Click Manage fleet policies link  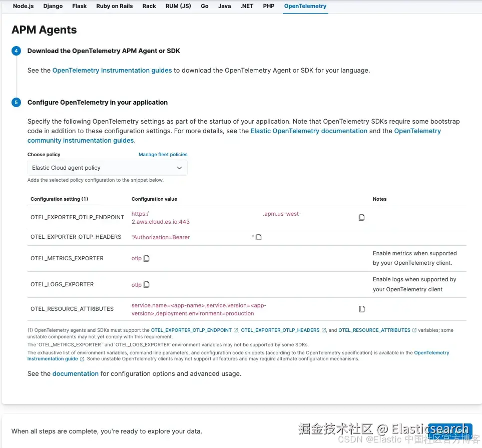[x=163, y=154]
